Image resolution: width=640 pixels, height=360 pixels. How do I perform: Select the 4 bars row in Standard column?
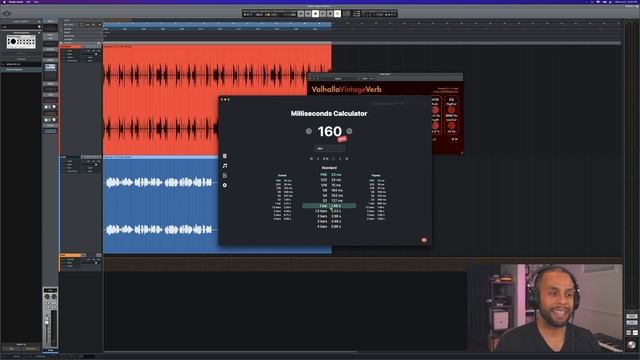tap(329, 227)
